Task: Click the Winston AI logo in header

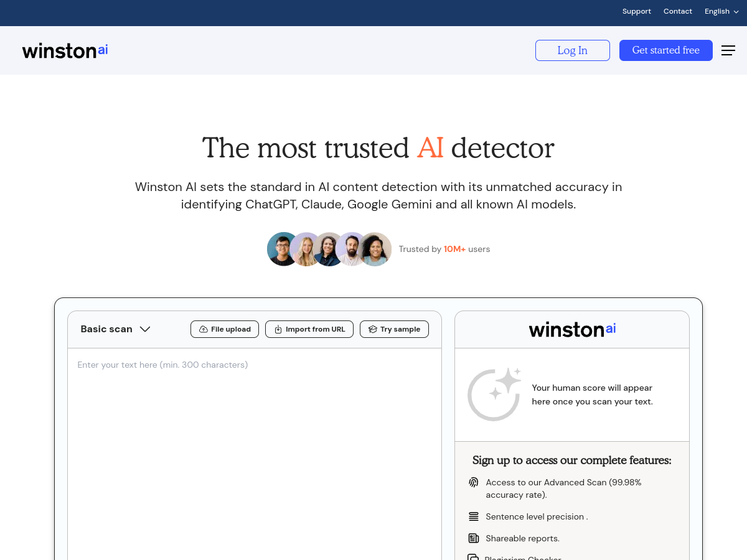Action: coord(65,50)
